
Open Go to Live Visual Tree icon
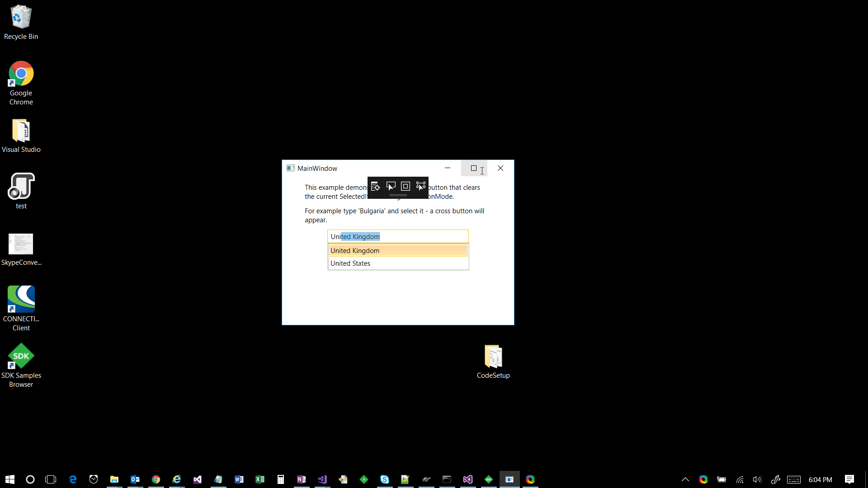click(x=375, y=186)
